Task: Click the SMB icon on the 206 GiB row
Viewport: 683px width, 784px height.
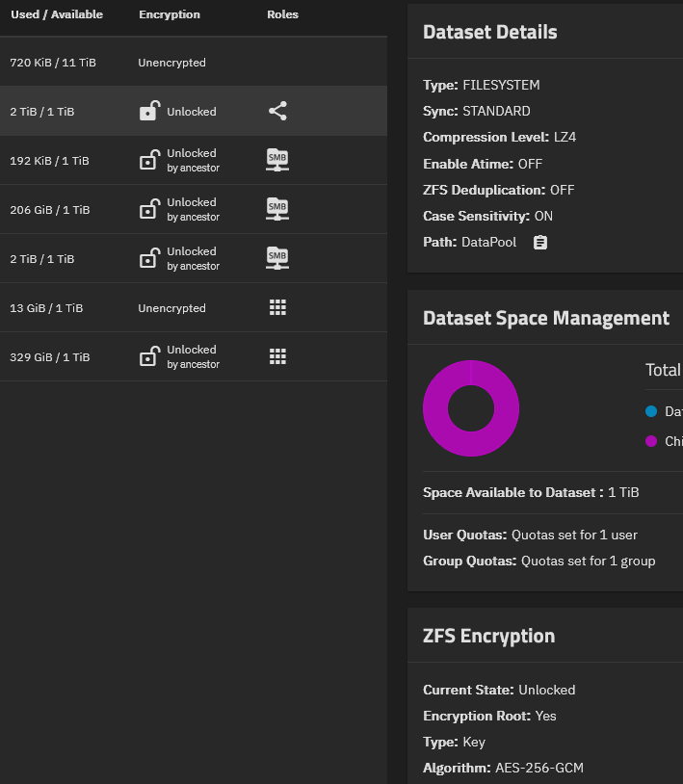Action: (x=277, y=210)
